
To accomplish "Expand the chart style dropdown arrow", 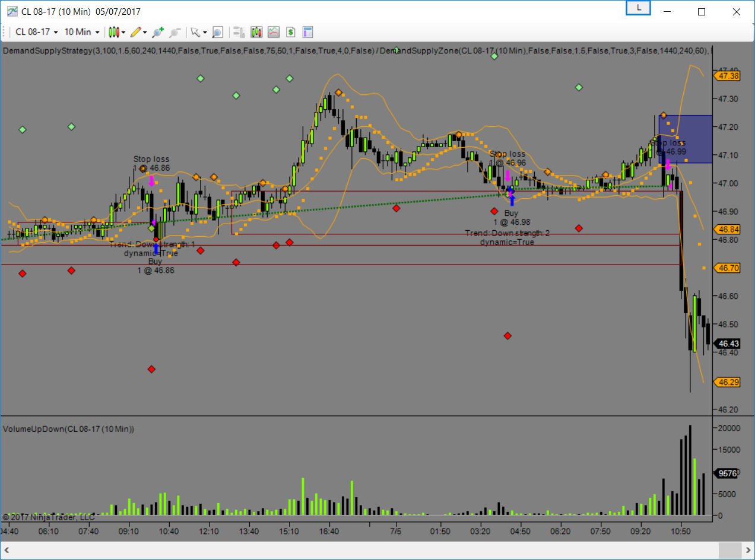I will (x=123, y=32).
